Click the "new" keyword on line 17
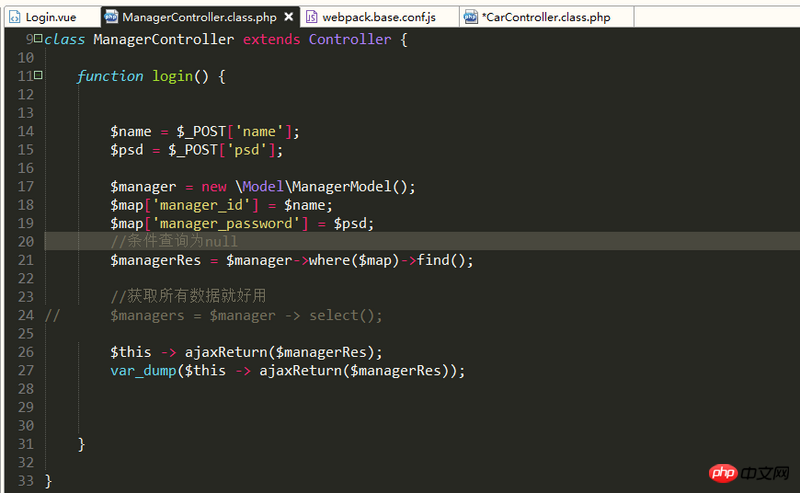Image resolution: width=800 pixels, height=493 pixels. (x=214, y=187)
